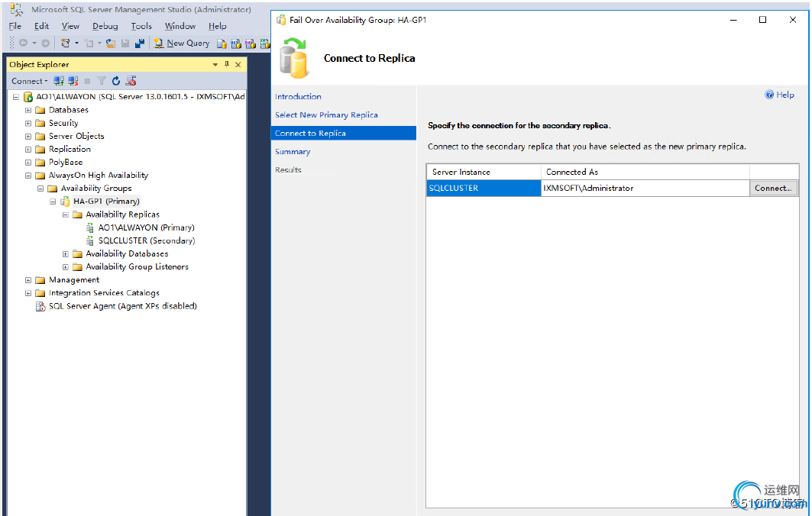Viewport: 812px width, 516px height.
Task: Open the View menu
Action: point(70,26)
